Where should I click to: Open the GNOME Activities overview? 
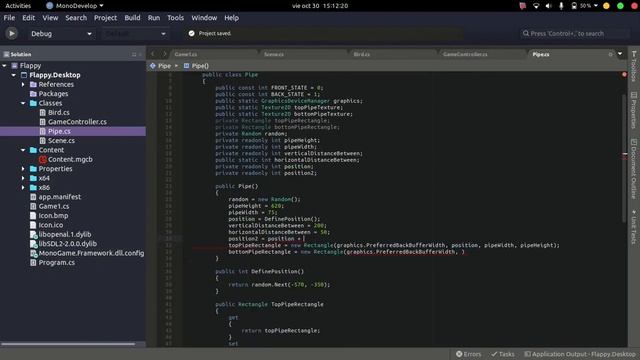(18, 6)
